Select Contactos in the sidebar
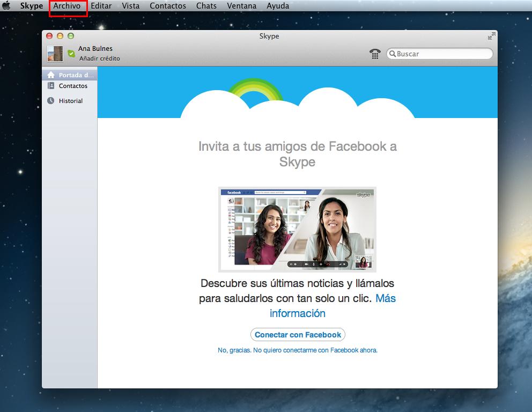532x412 pixels. (73, 86)
